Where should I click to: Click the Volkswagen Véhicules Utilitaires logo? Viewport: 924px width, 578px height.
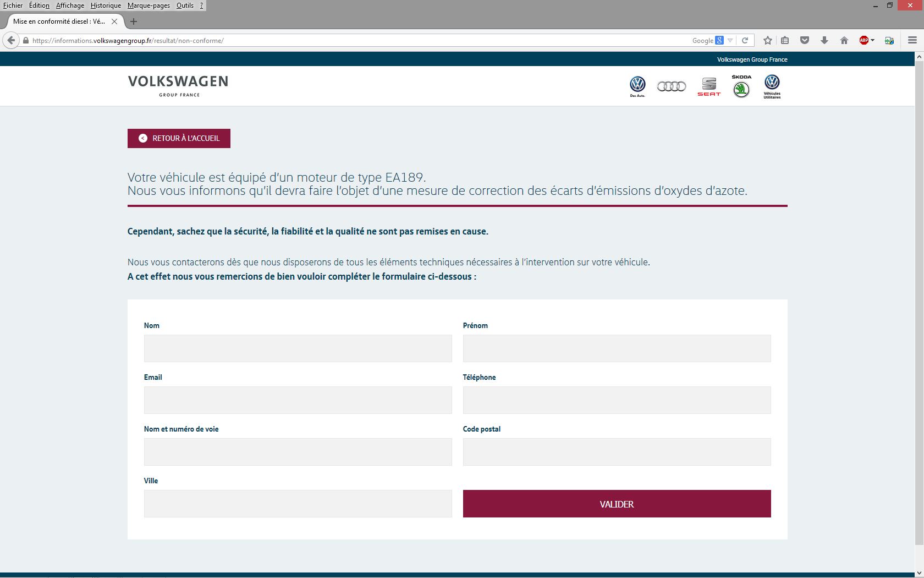coord(772,86)
